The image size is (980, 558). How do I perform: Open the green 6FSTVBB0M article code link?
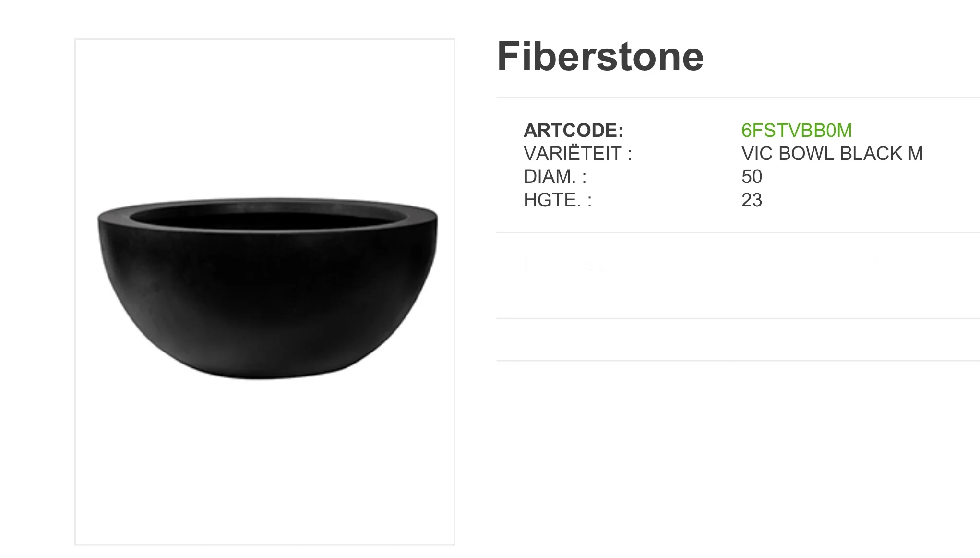tap(797, 130)
